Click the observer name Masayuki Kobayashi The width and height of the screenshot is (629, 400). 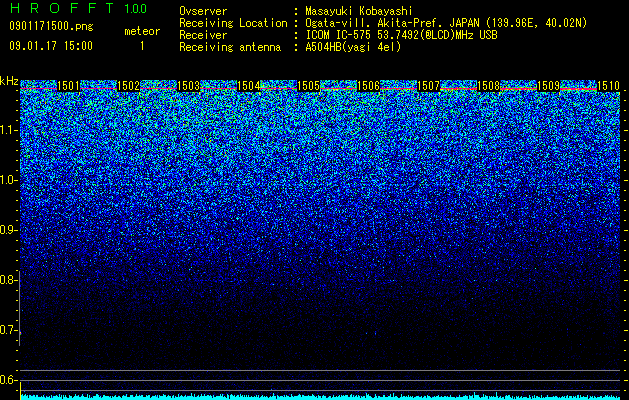tap(359, 11)
